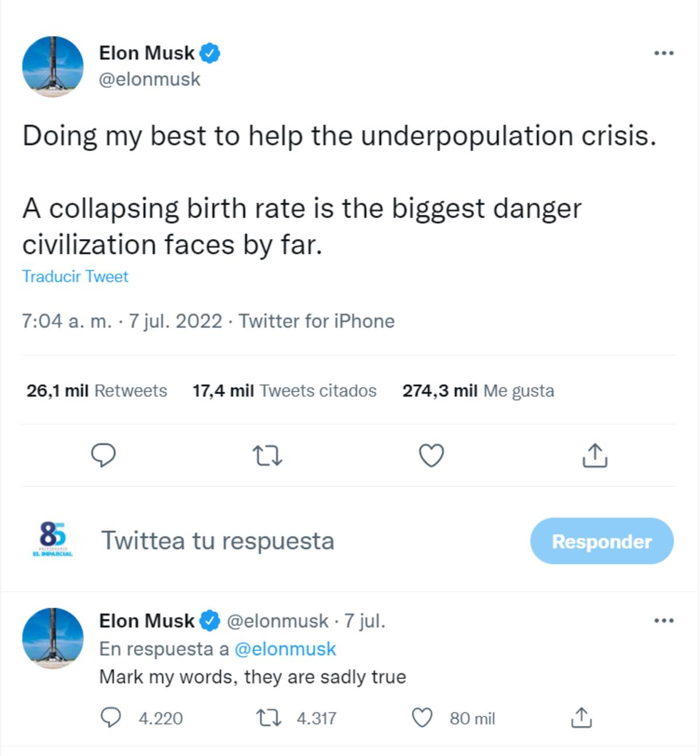700x756 pixels.
Task: Click @elonmusk mention in reply
Action: tap(285, 649)
